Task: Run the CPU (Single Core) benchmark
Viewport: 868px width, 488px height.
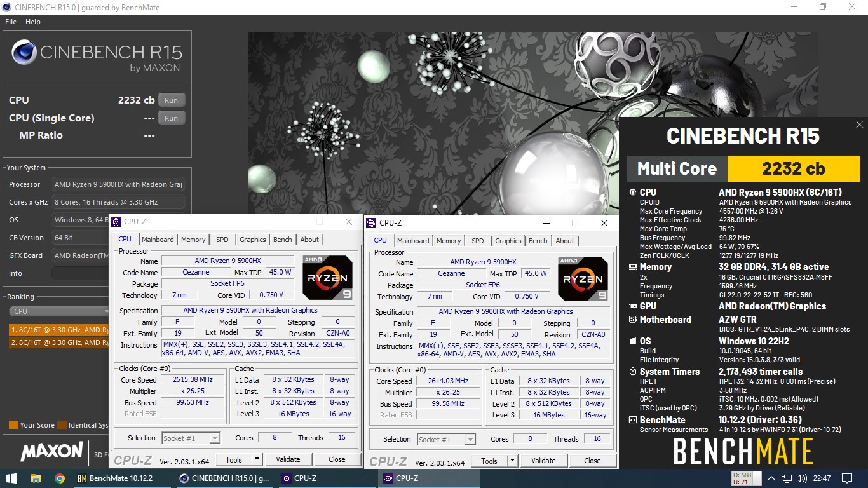Action: (172, 118)
